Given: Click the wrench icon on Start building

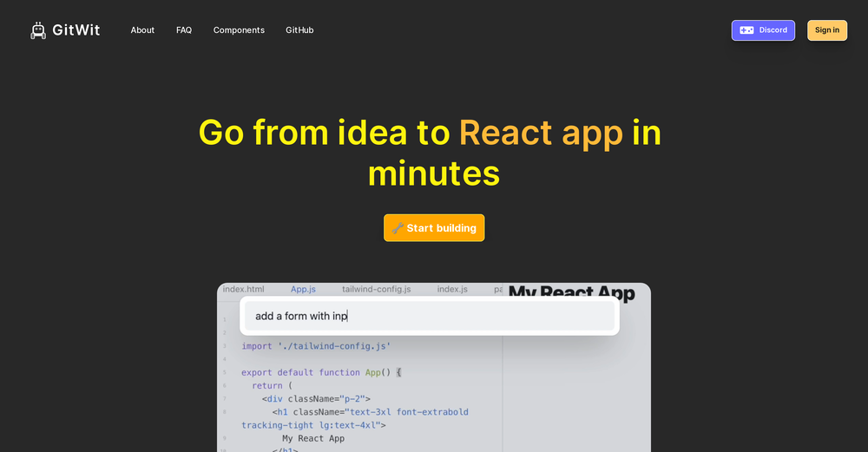Looking at the screenshot, I should (x=398, y=228).
